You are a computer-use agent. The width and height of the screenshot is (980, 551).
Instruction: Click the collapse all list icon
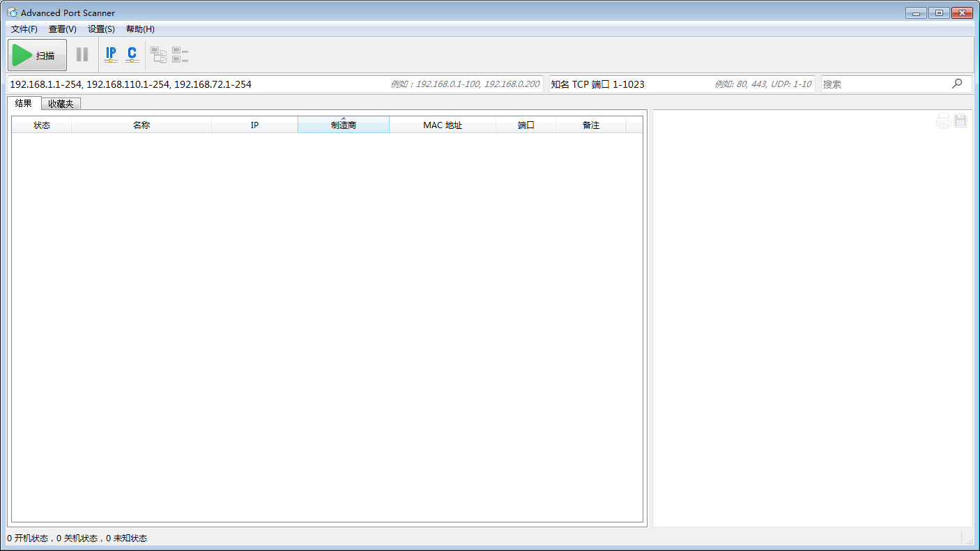point(181,55)
